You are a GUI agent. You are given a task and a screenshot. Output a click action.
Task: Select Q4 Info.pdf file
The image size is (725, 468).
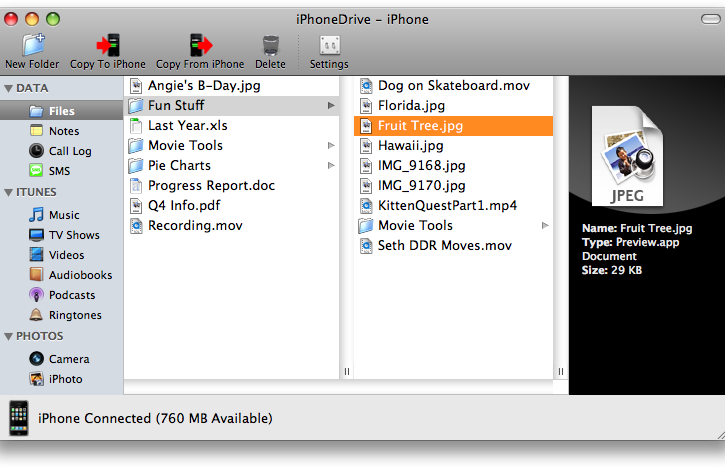pos(232,205)
